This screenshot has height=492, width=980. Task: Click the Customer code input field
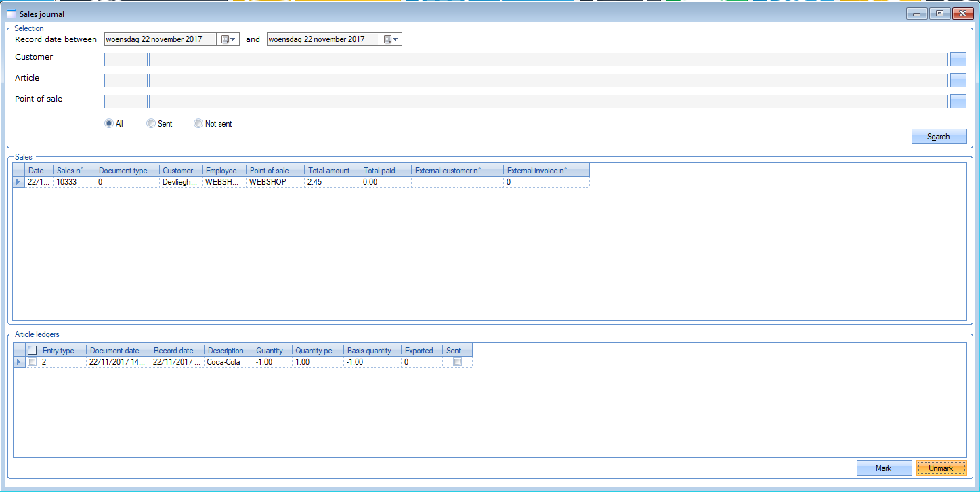(x=125, y=60)
